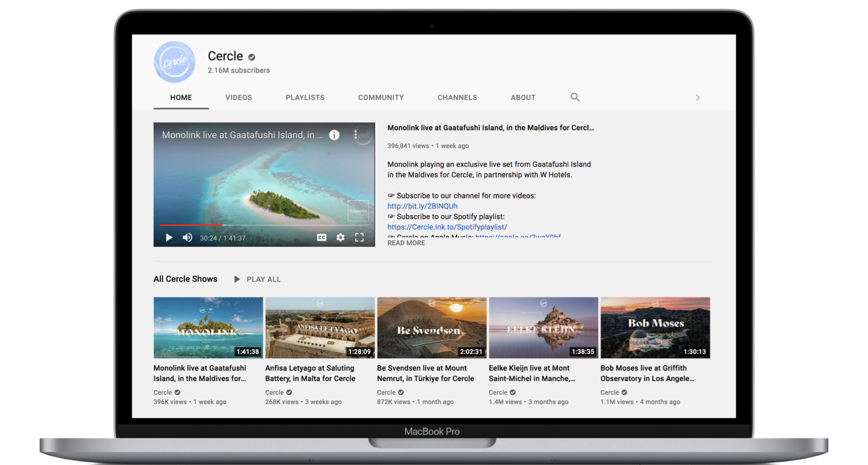Viewport: 868px width, 465px height.
Task: Click the '2.16M subscribers' text
Action: point(239,70)
